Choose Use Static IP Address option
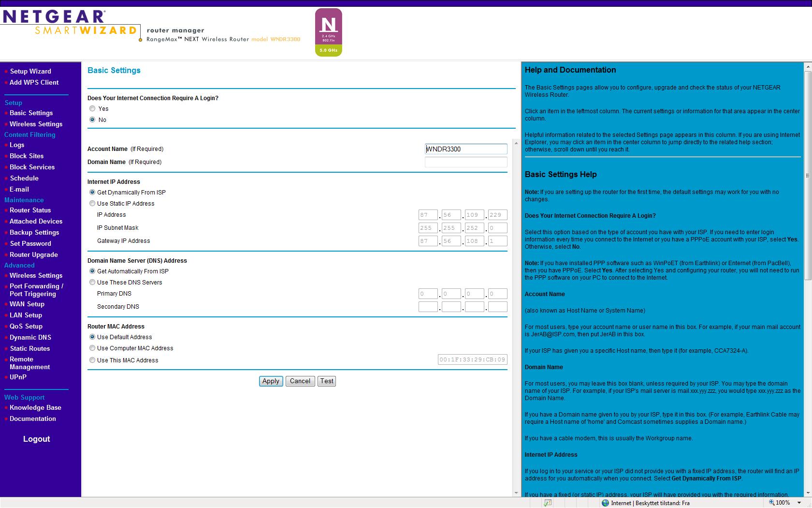This screenshot has width=812, height=508. (92, 204)
